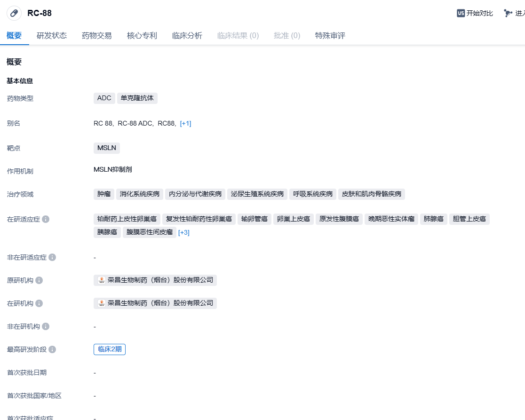Select the ADC drug type tag
This screenshot has height=420, width=525.
point(104,98)
